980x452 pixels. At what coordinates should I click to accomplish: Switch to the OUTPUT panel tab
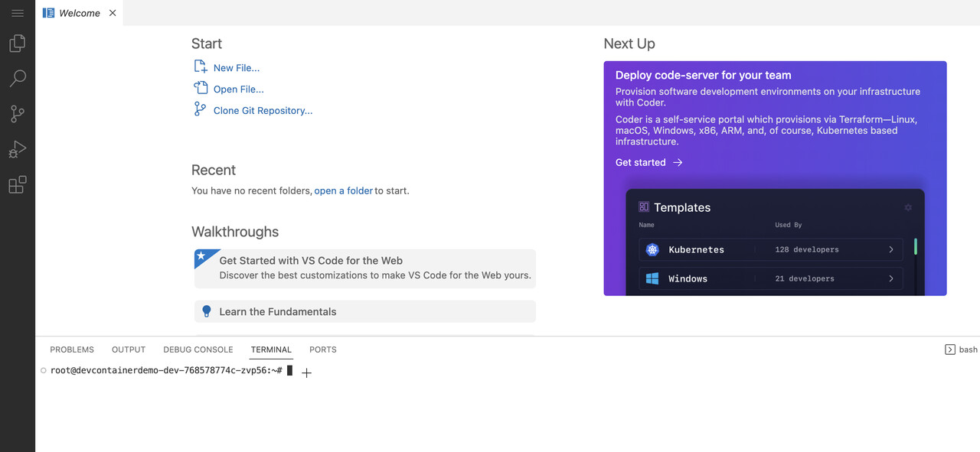tap(129, 350)
